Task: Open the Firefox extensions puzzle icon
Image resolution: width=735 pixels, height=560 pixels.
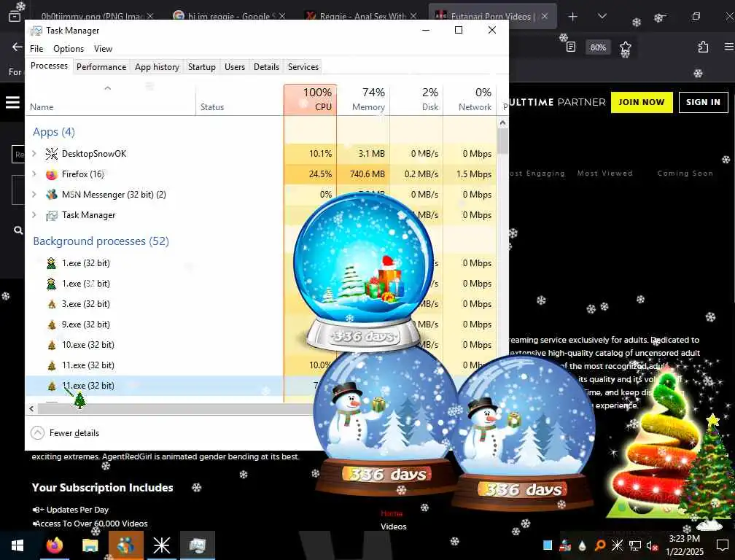Action: pyautogui.click(x=703, y=47)
